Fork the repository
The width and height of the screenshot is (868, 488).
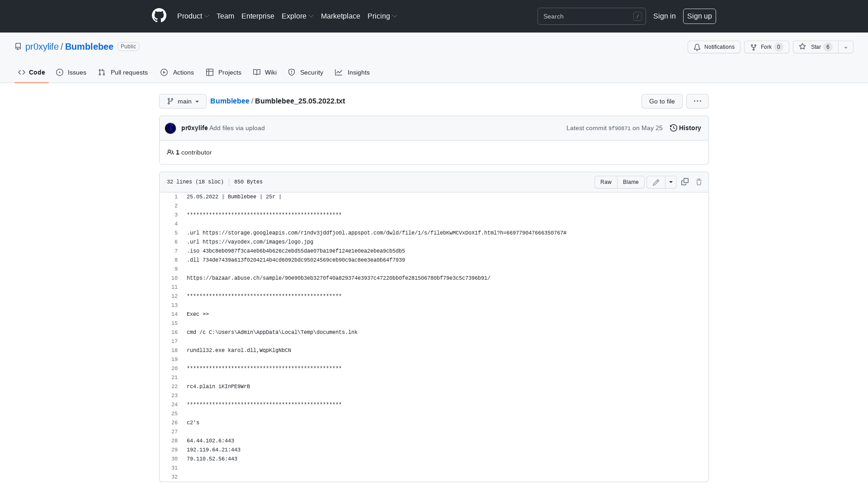766,47
